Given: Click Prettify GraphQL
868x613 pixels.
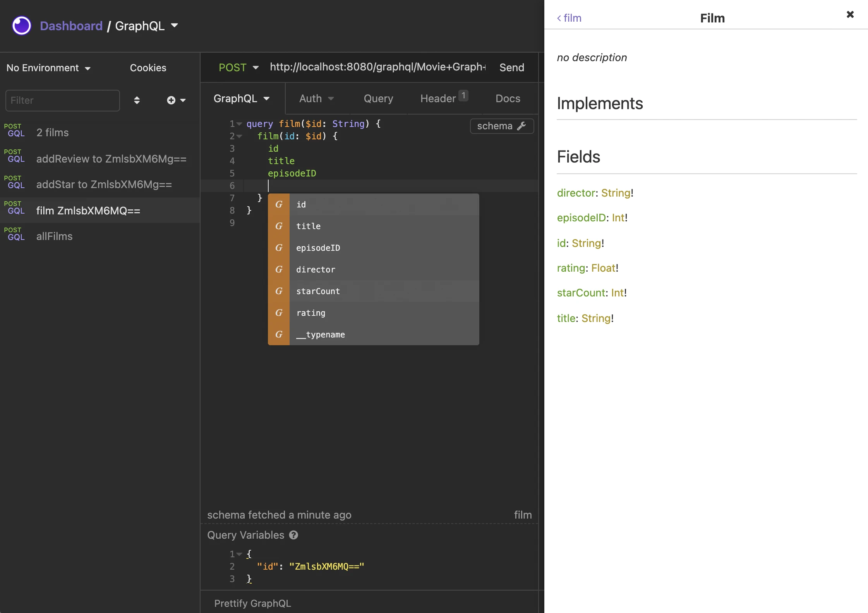Looking at the screenshot, I should pos(252,603).
